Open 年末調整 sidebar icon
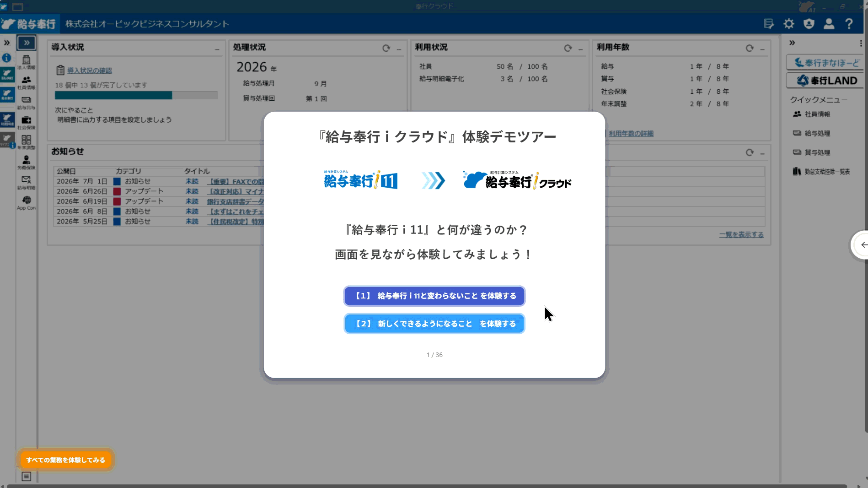Screen dimensions: 868x488 click(x=27, y=143)
